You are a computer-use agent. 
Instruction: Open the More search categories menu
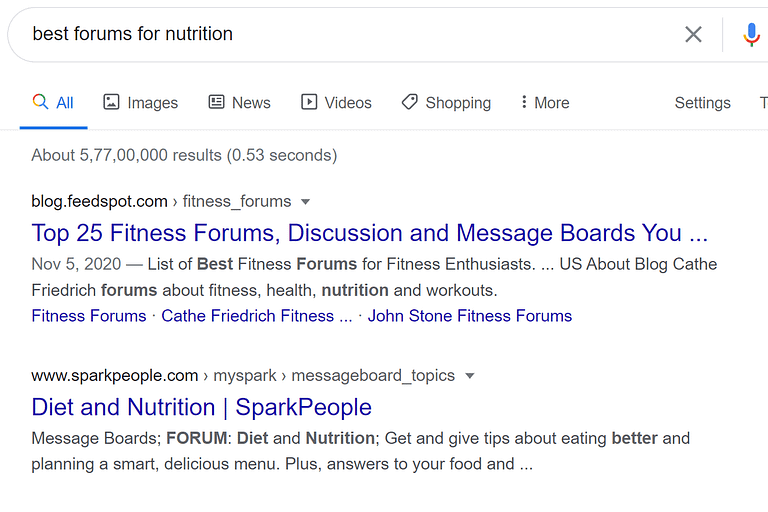point(545,102)
